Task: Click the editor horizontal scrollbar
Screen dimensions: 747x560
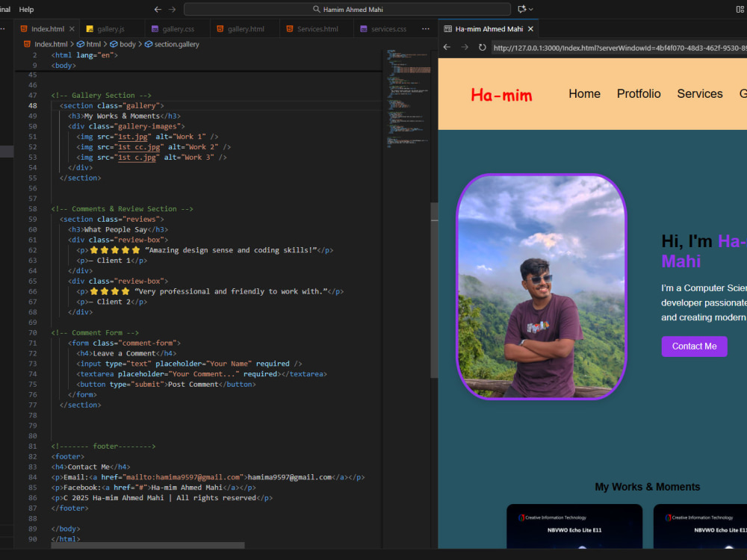Action: 148,545
